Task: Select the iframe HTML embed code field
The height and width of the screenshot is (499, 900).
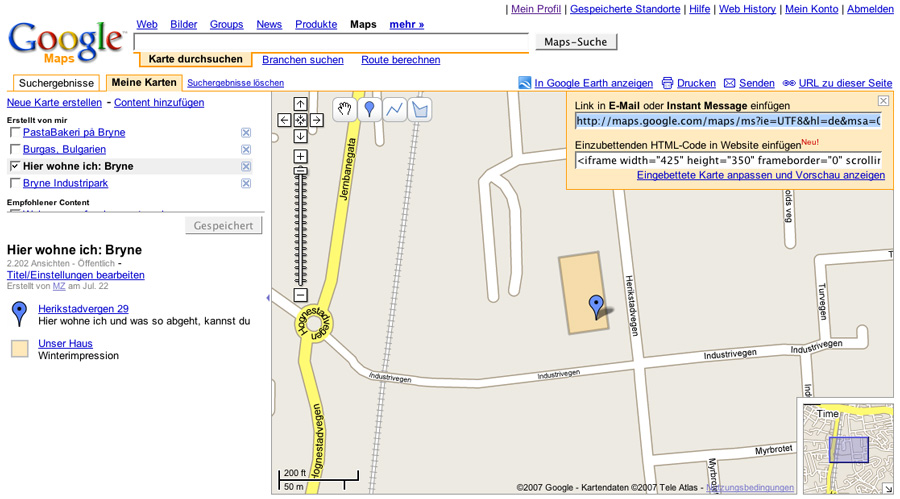Action: coord(728,160)
